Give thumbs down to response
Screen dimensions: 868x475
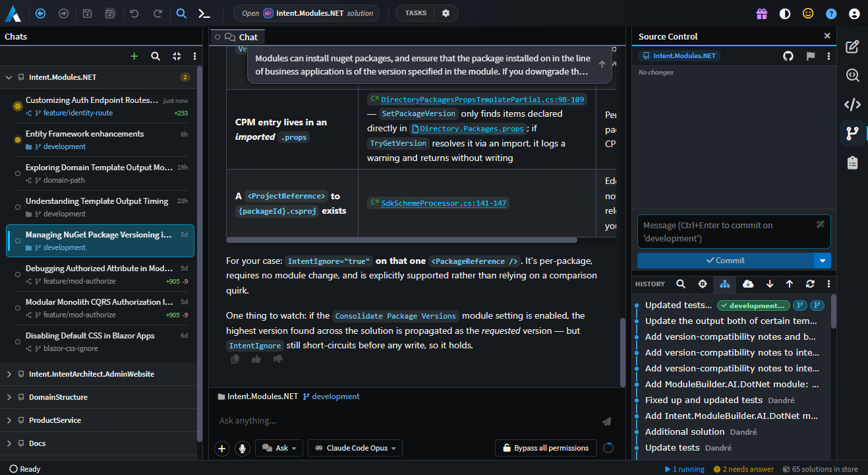[x=277, y=359]
